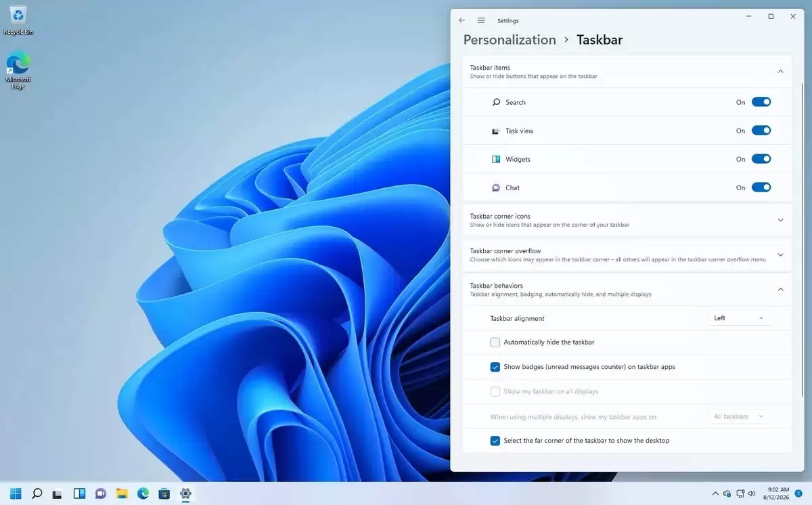Click the Taskbar corner overflow heading
Image resolution: width=812 pixels, height=505 pixels.
point(505,250)
